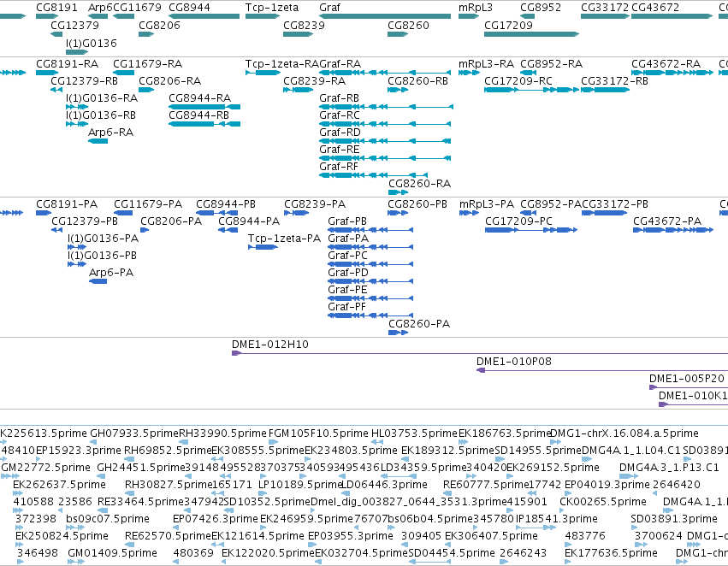Select the Graf-RC transcript name
The height and width of the screenshot is (566, 728).
tap(340, 115)
